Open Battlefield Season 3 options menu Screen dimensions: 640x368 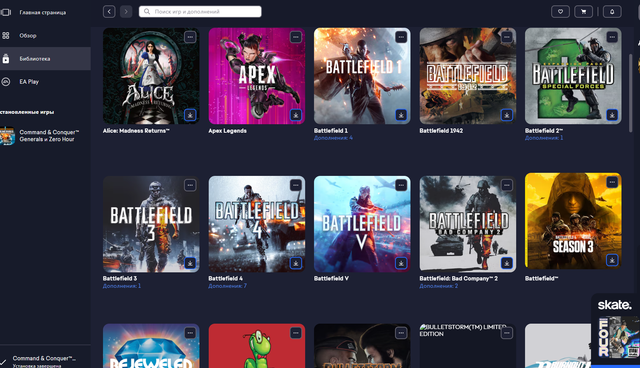pyautogui.click(x=612, y=182)
